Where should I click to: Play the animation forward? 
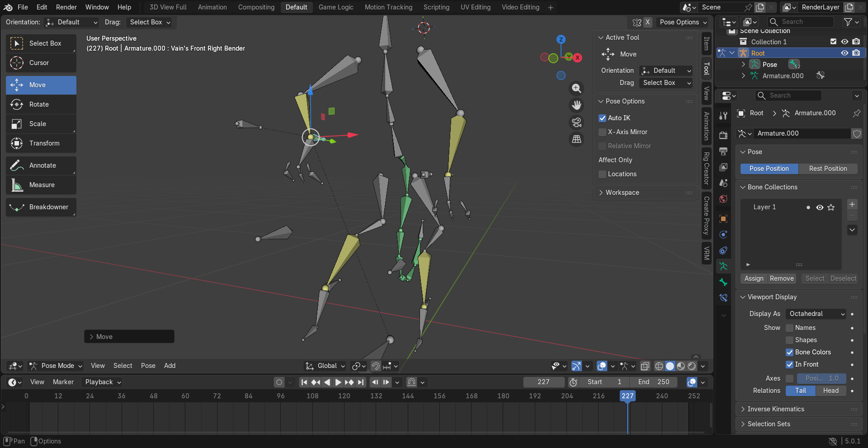[338, 382]
